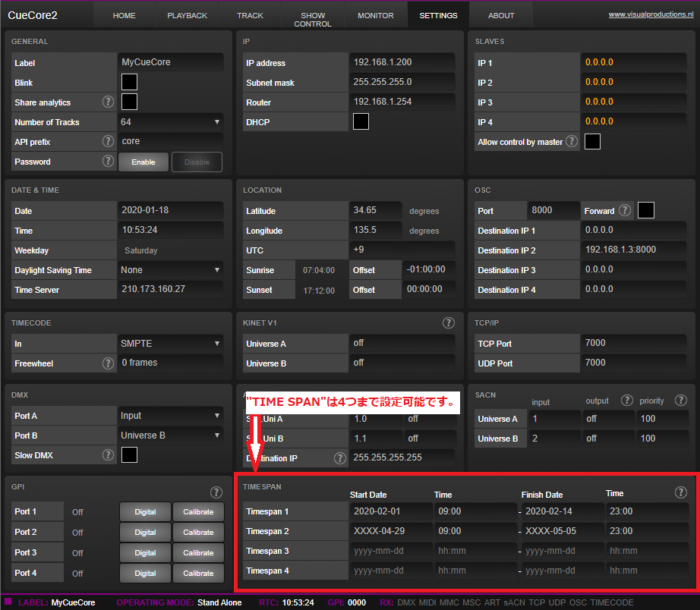View help icon next to Password
The height and width of the screenshot is (610, 700).
(108, 161)
